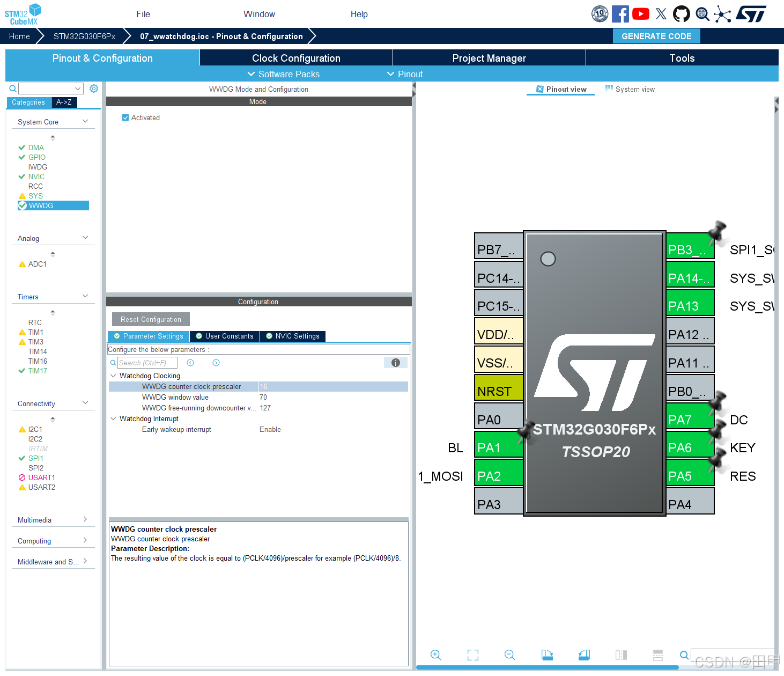The height and width of the screenshot is (676, 784).
Task: Open the X (Twitter) icon link
Action: pos(661,14)
